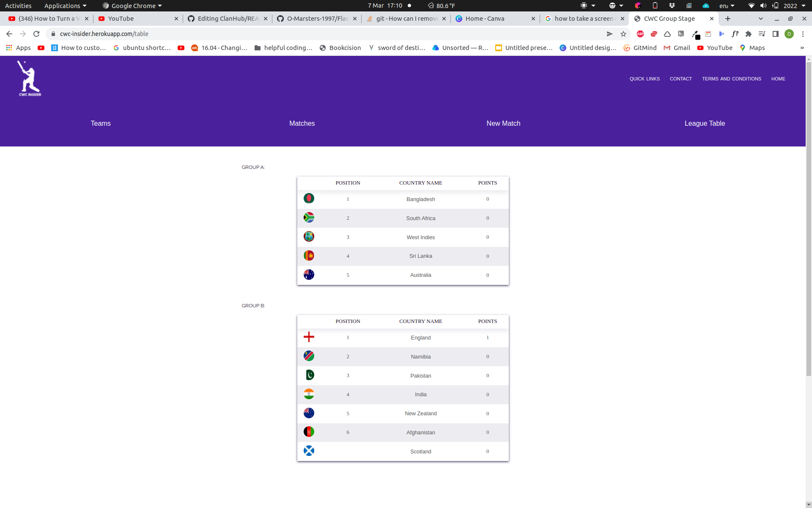The image size is (812, 508).
Task: Click the South Africa flag icon
Action: click(x=309, y=218)
